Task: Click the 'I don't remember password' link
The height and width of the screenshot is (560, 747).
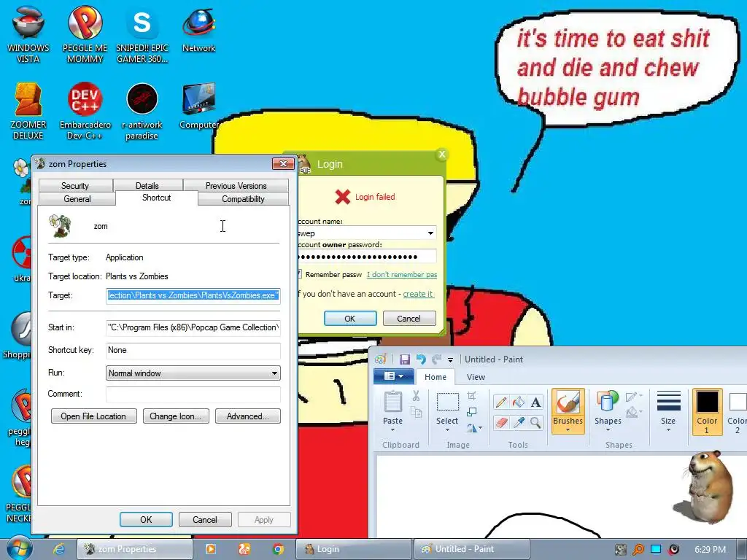Action: click(402, 274)
